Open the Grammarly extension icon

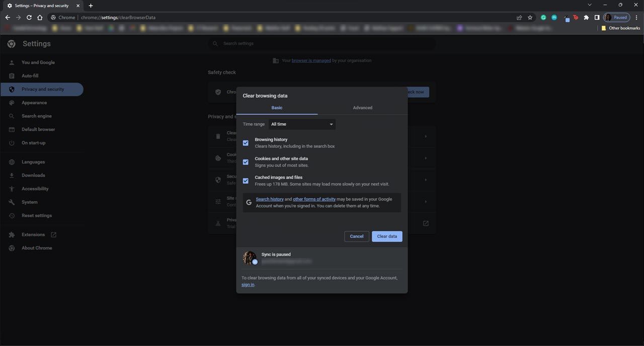point(543,17)
